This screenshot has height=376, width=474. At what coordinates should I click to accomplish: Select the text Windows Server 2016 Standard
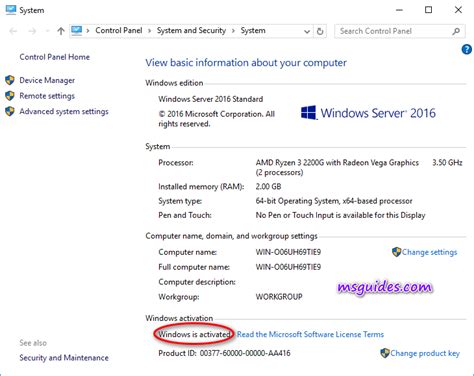211,99
